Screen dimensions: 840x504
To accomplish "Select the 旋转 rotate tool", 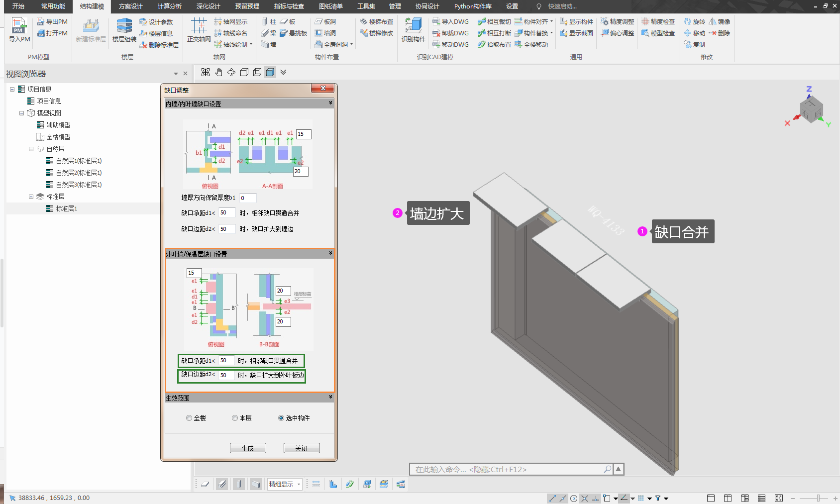I will tap(694, 22).
